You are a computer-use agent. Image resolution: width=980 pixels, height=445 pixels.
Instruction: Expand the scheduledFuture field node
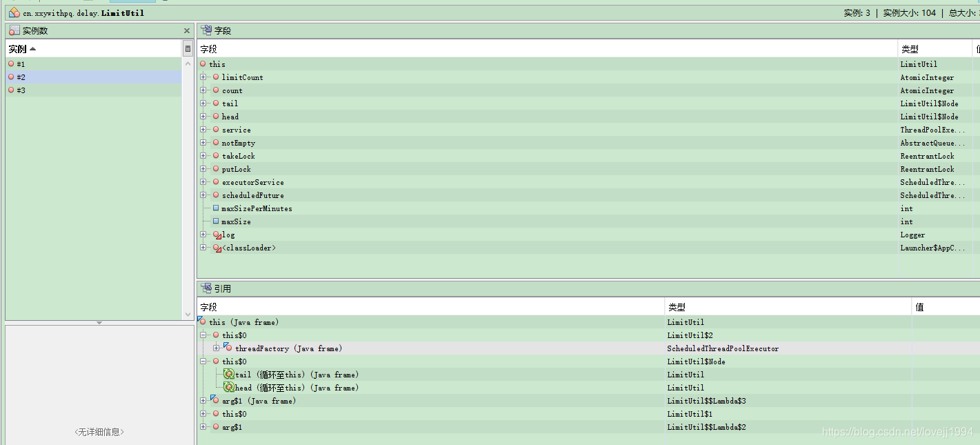203,195
